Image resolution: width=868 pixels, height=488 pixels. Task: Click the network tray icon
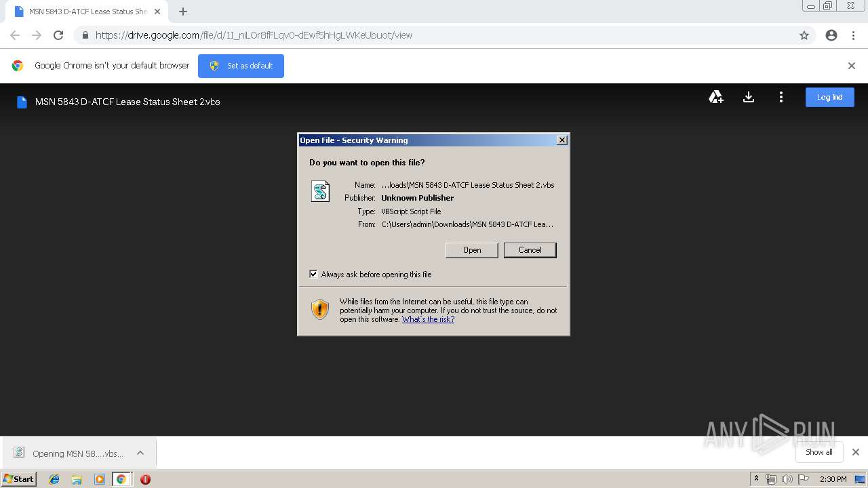pos(771,479)
